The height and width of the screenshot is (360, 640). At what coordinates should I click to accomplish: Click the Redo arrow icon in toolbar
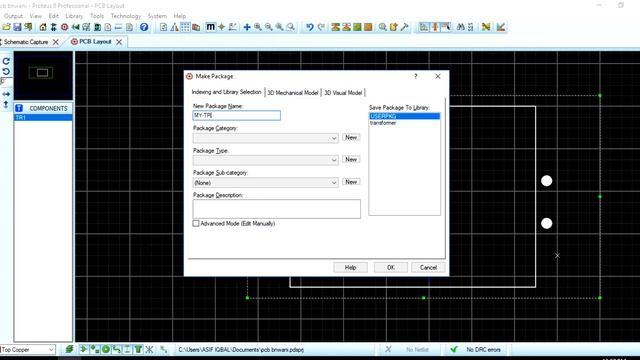point(321,27)
